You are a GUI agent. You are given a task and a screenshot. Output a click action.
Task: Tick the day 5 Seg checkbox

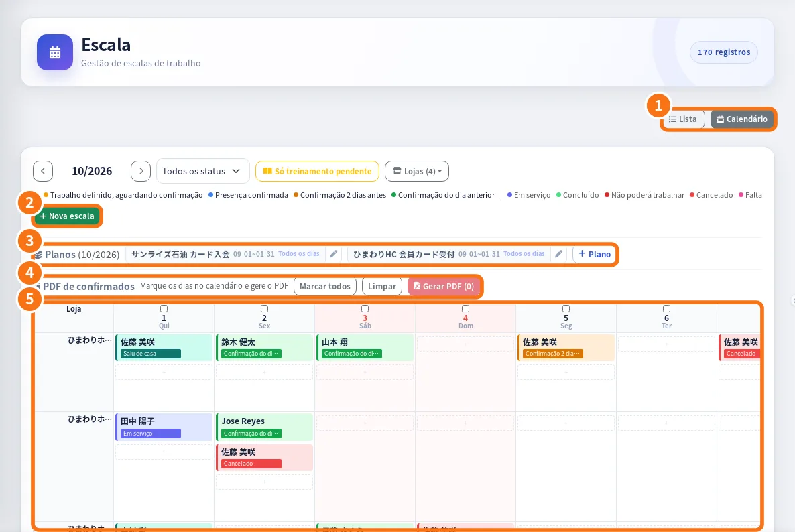(566, 309)
